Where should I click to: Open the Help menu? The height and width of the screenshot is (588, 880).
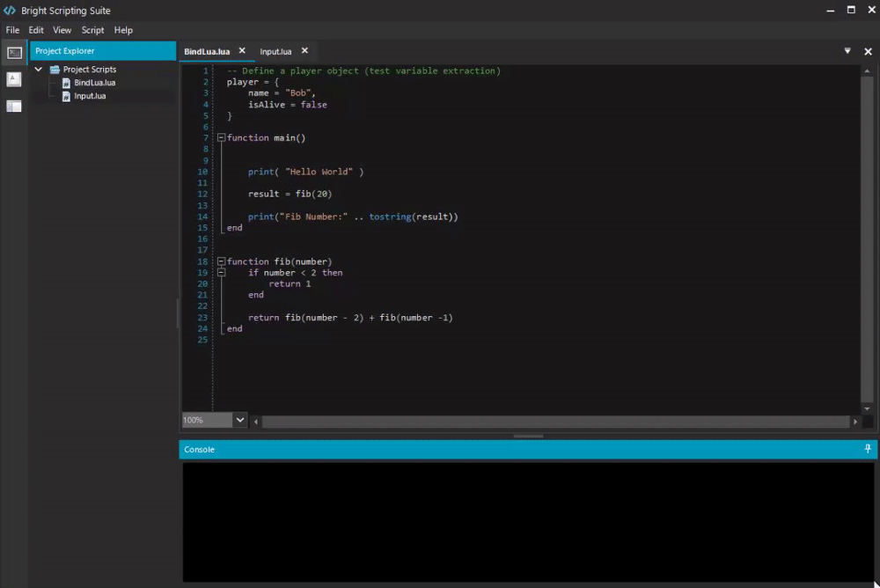[x=123, y=30]
